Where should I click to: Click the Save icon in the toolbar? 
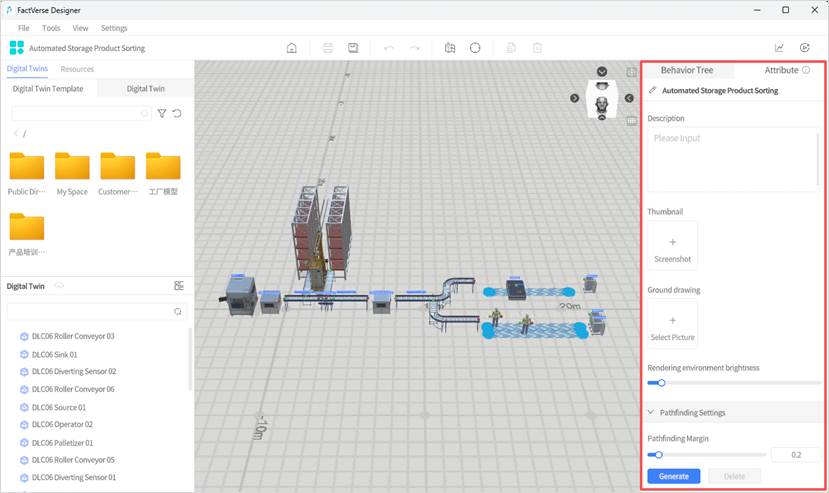(353, 48)
